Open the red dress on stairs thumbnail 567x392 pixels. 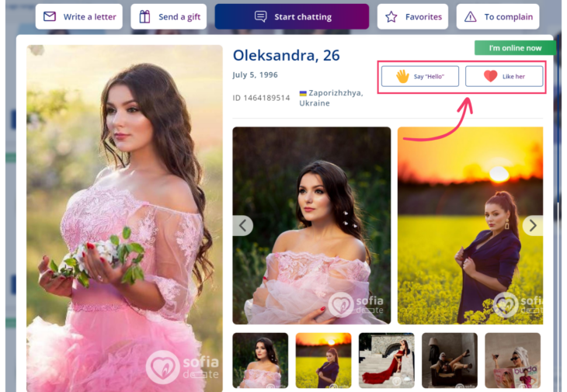click(387, 360)
